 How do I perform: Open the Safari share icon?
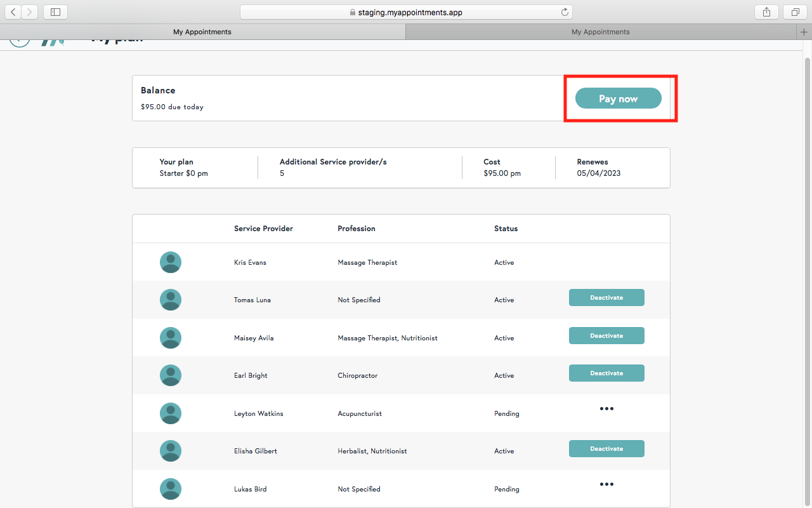tap(766, 12)
